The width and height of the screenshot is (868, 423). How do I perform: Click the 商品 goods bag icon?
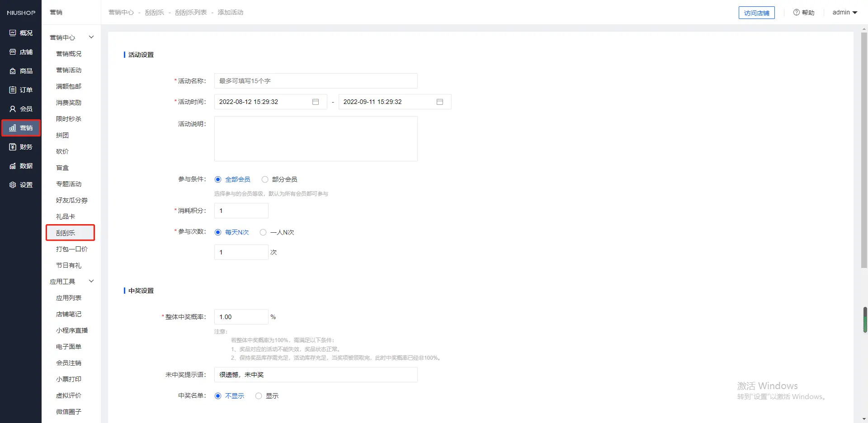point(13,71)
